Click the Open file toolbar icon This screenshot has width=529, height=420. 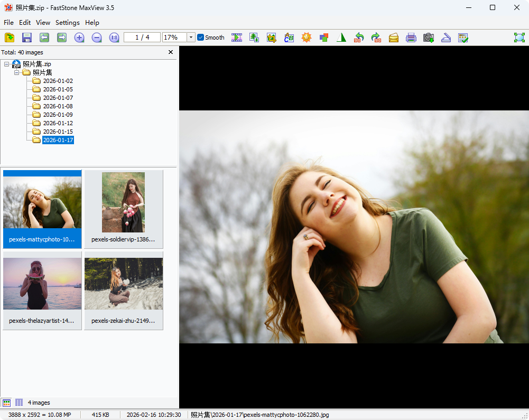10,38
